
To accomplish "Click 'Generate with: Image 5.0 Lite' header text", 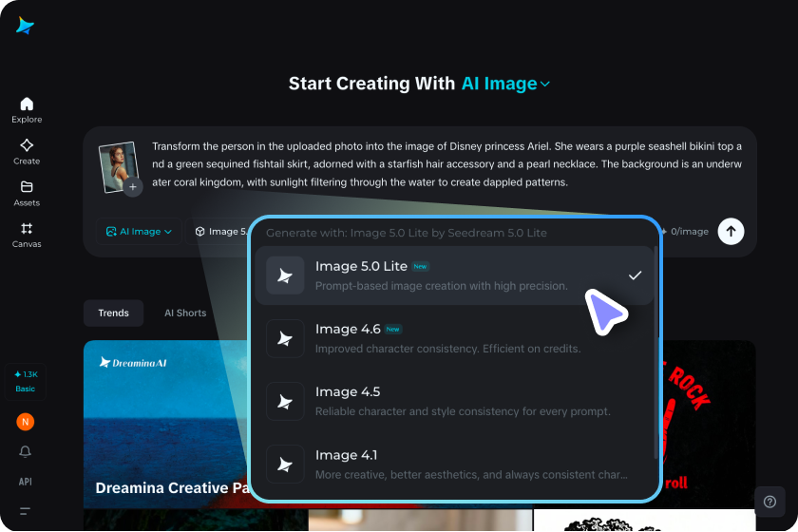I will (407, 233).
